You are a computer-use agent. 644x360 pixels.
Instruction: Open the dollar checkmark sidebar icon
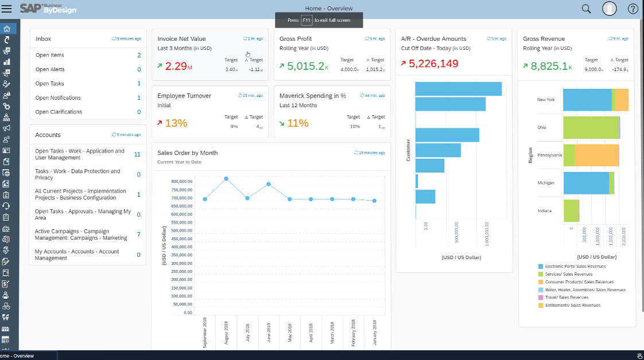[6, 284]
